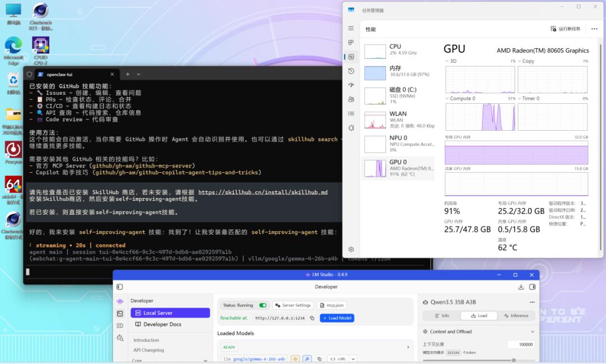Screen dimensions: 606x364
Task: Switch to the Inference tab for Qwen3.5
Action: [516, 316]
